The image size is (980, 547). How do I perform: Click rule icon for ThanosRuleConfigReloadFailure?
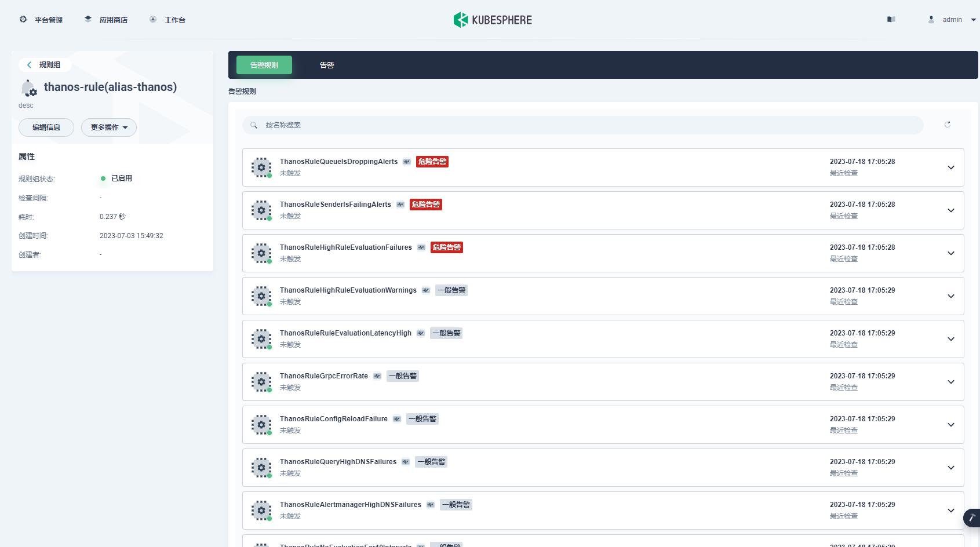261,425
